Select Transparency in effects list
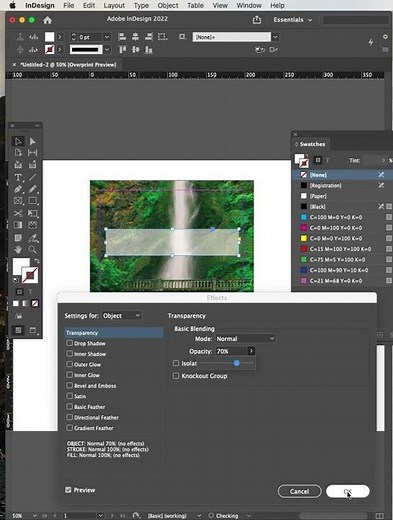 pyautogui.click(x=114, y=333)
